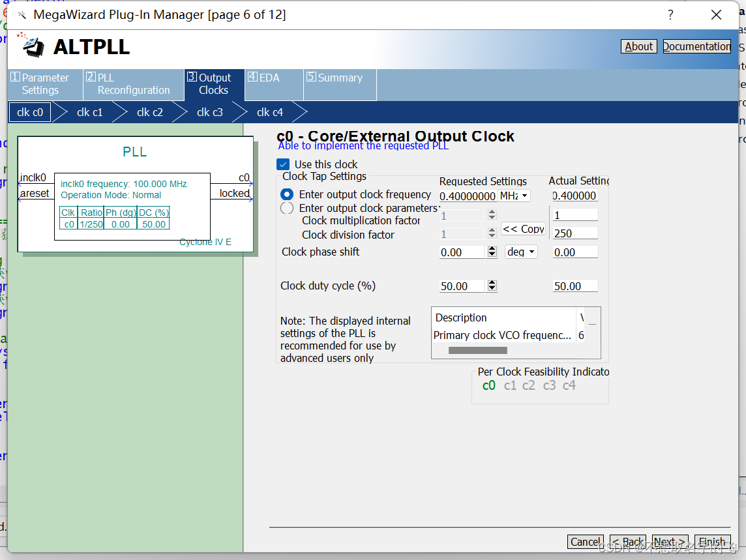Click the question mark help button

coord(670,15)
